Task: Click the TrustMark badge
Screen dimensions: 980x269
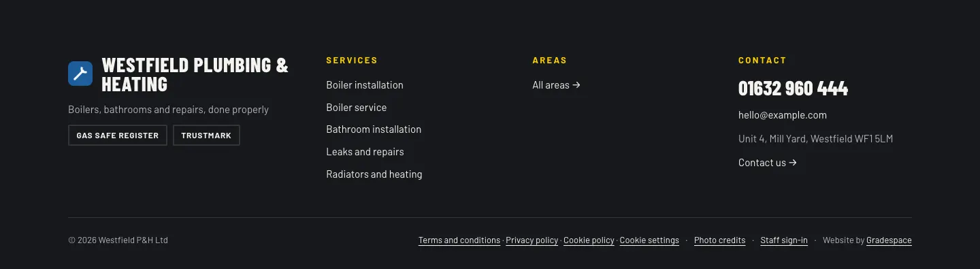Action: (206, 136)
